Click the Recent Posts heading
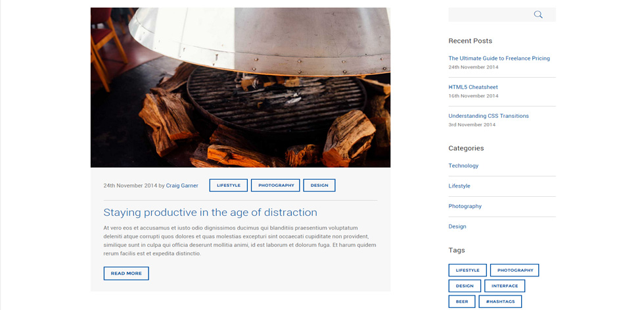The image size is (644, 310). 471,41
